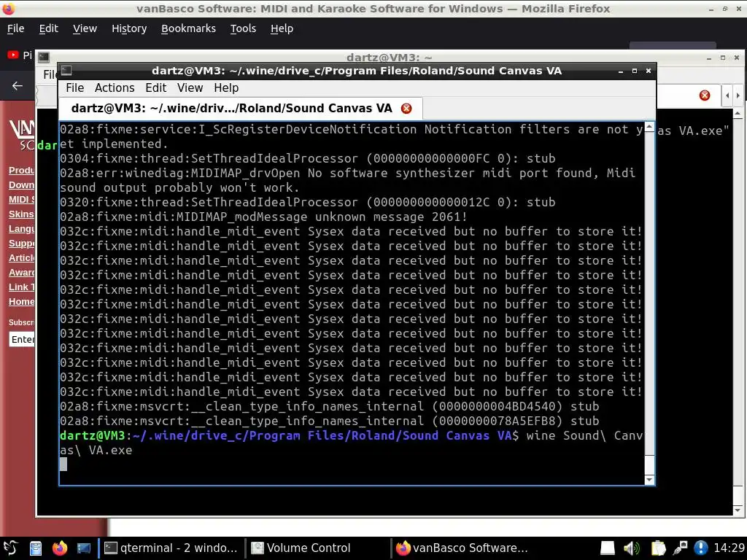Click the Firefox logo in titlebar

9,9
